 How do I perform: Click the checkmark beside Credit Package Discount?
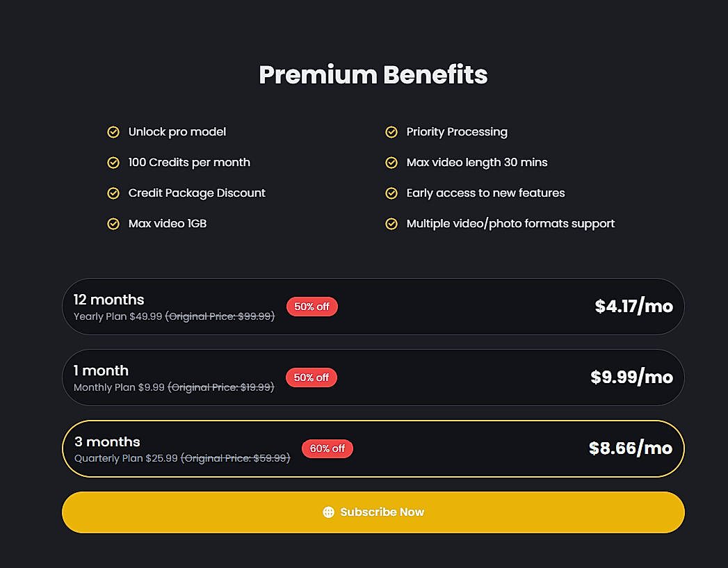click(x=113, y=193)
